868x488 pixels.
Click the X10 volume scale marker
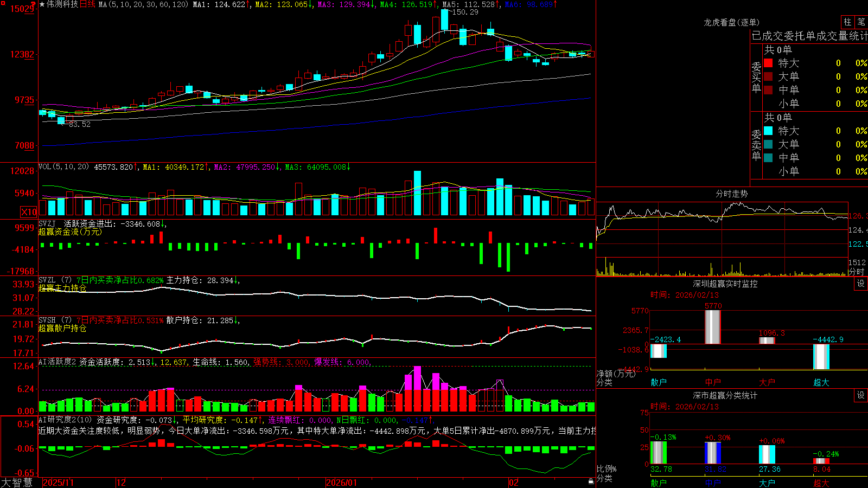(29, 212)
